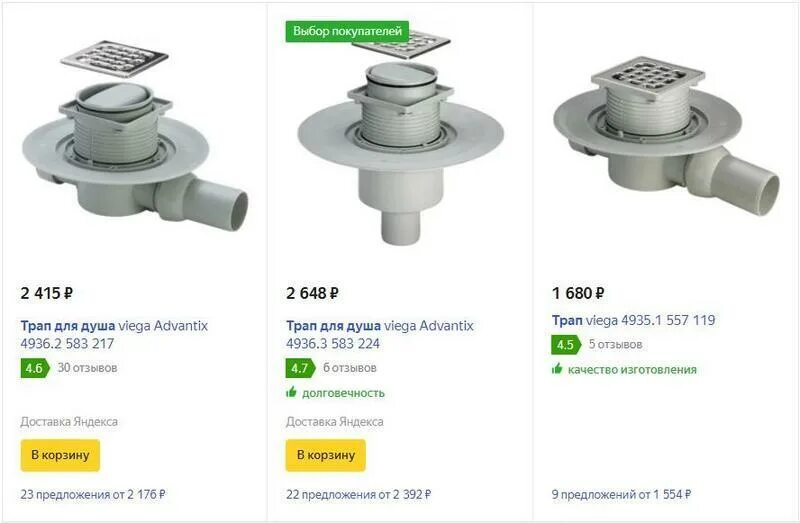The height and width of the screenshot is (523, 800).
Task: Click thumbs-up icon next to долговечность
Action: click(x=291, y=392)
